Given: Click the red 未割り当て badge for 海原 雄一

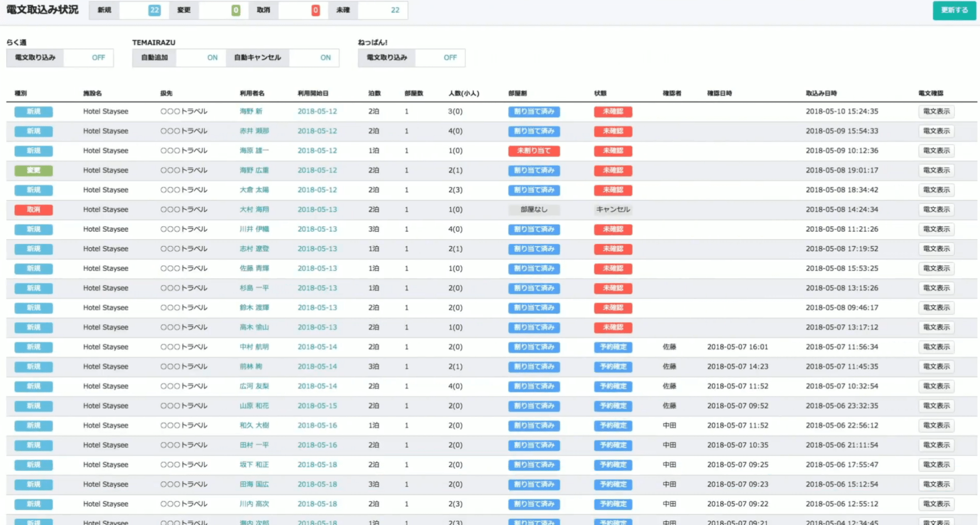Looking at the screenshot, I should (534, 151).
